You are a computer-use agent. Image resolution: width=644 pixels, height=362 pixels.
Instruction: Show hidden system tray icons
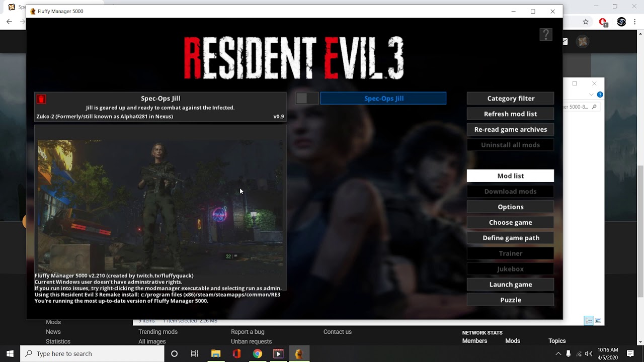click(x=558, y=354)
